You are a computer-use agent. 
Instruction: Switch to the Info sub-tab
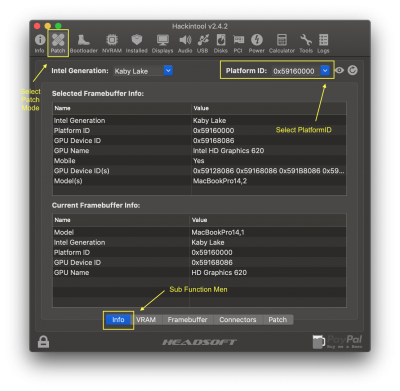[118, 320]
